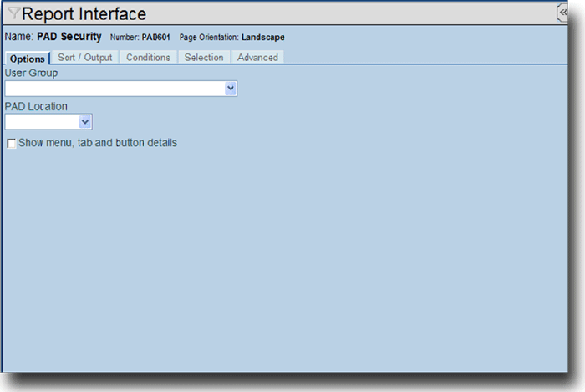
Task: Click the Page Orientation label text
Action: coord(208,38)
